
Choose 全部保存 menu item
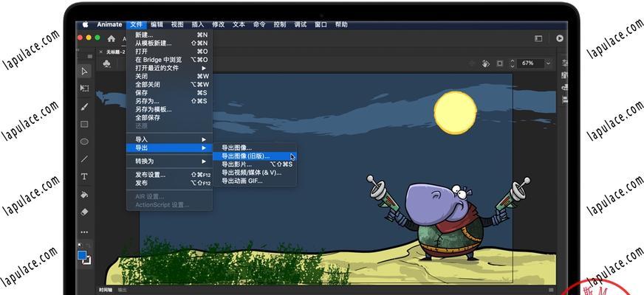170,118
